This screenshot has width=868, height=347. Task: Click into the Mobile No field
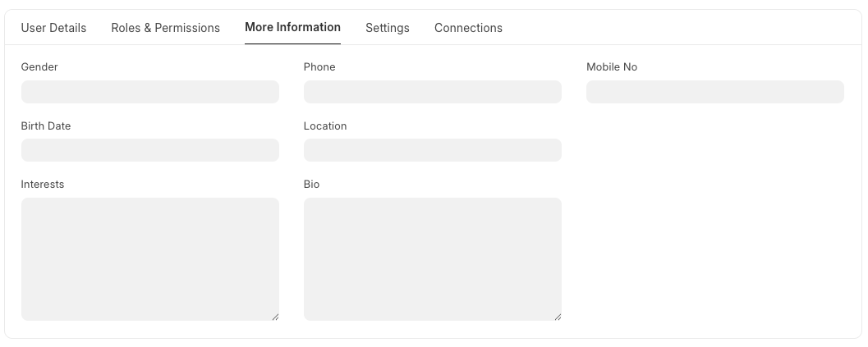(714, 92)
